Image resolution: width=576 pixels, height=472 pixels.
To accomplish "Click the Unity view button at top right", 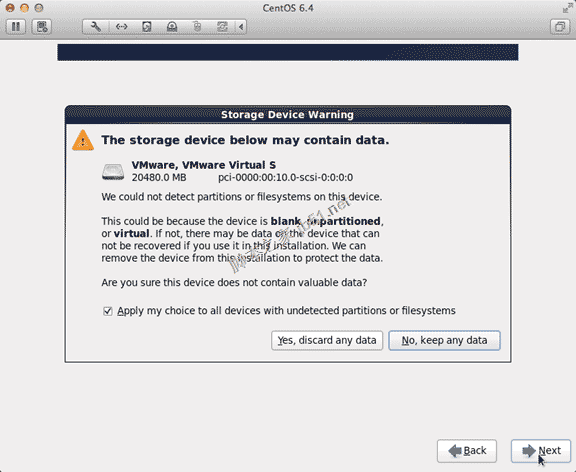I will [560, 27].
